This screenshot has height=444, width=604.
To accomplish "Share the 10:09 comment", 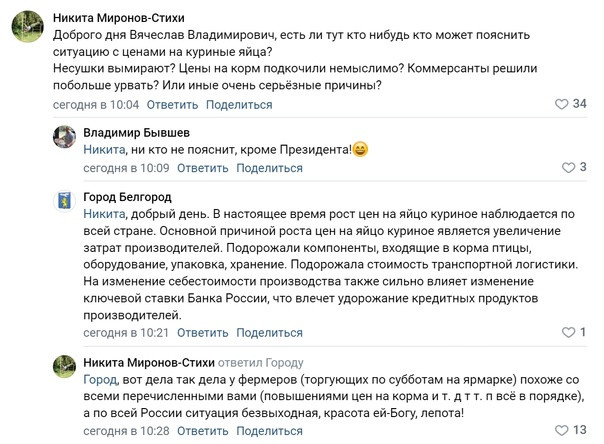I will 269,168.
